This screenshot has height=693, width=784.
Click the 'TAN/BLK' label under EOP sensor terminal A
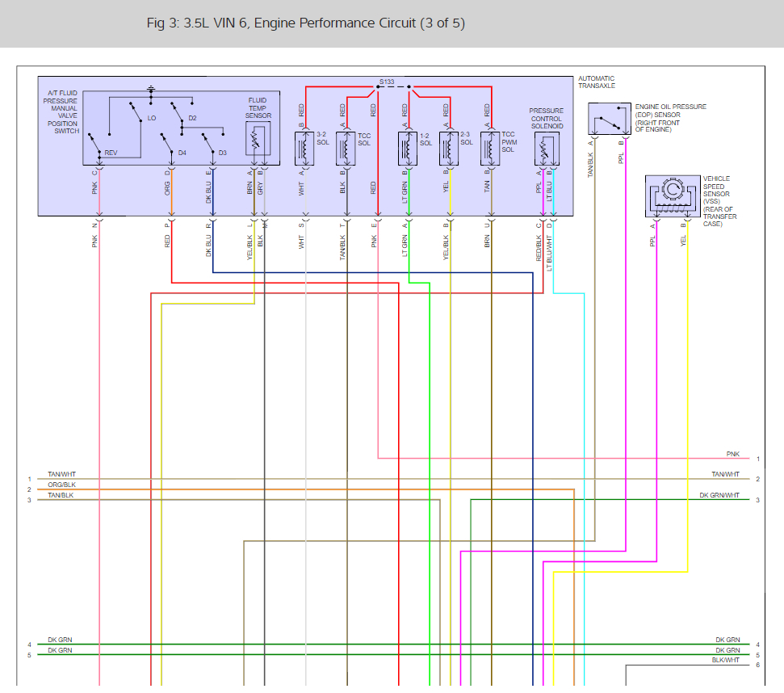[590, 165]
